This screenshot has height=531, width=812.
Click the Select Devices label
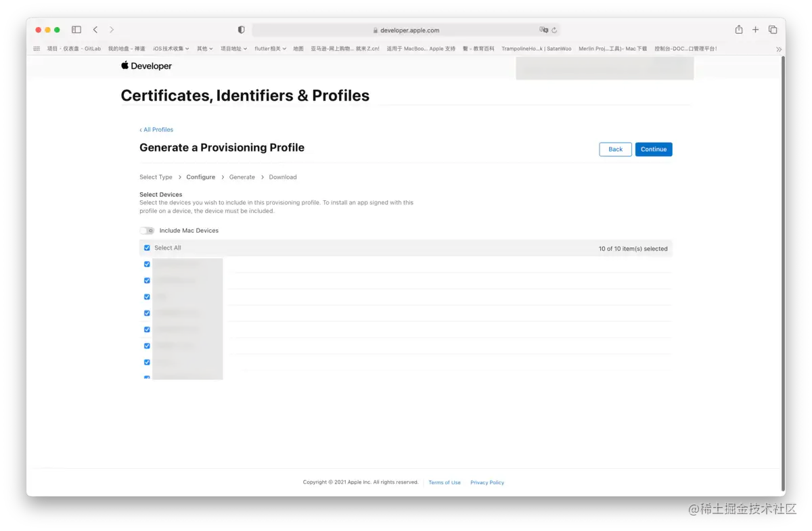[161, 194]
